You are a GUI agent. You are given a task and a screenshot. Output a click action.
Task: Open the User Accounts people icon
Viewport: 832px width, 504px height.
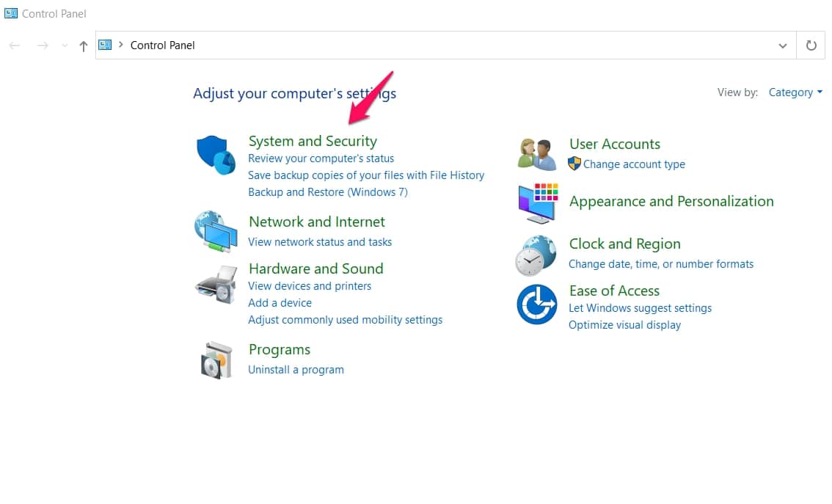(537, 154)
